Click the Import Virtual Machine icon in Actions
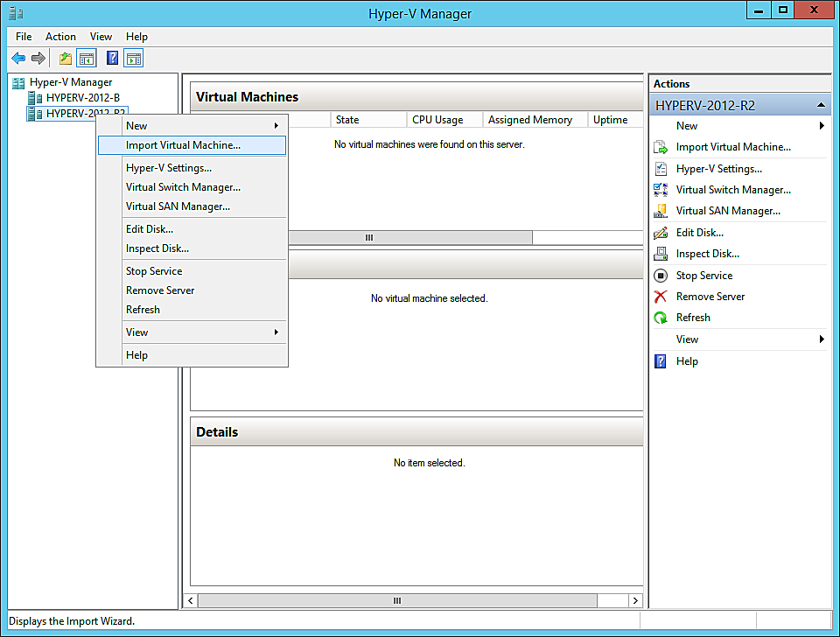This screenshot has height=637, width=840. coord(661,147)
